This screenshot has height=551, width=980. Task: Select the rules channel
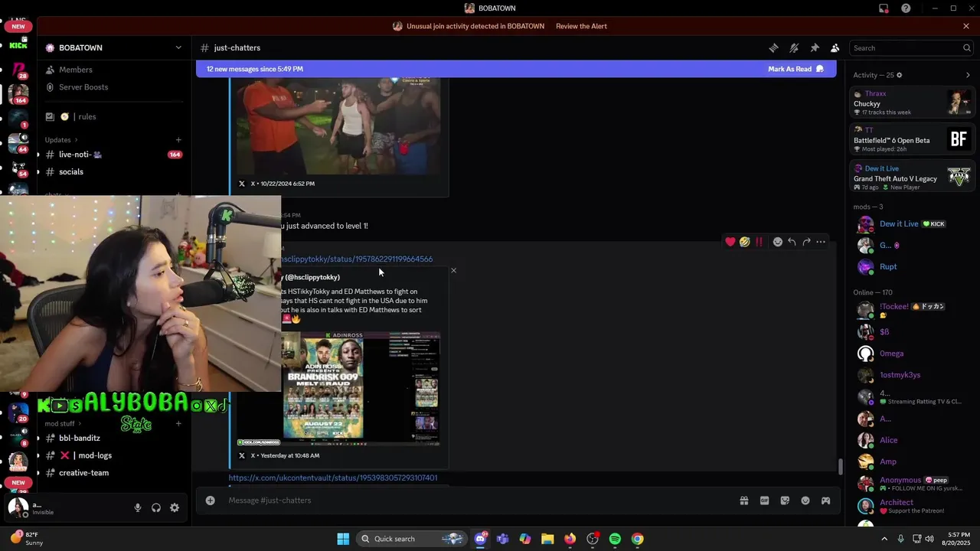coord(114,116)
